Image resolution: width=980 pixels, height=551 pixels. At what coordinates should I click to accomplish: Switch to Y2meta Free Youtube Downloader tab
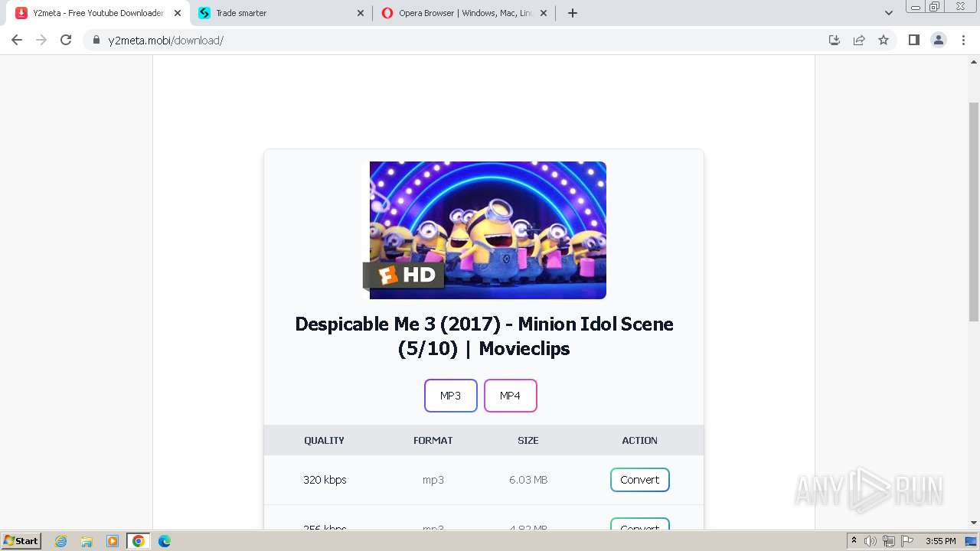[x=98, y=13]
